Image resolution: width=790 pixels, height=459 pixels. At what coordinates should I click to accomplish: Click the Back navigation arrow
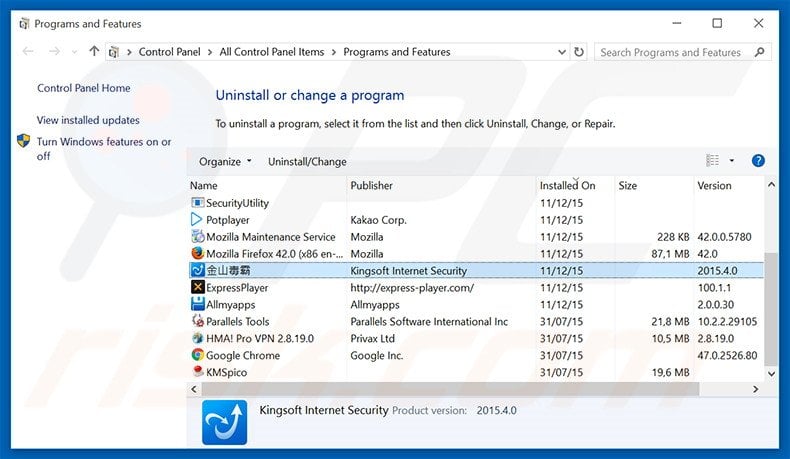click(28, 51)
